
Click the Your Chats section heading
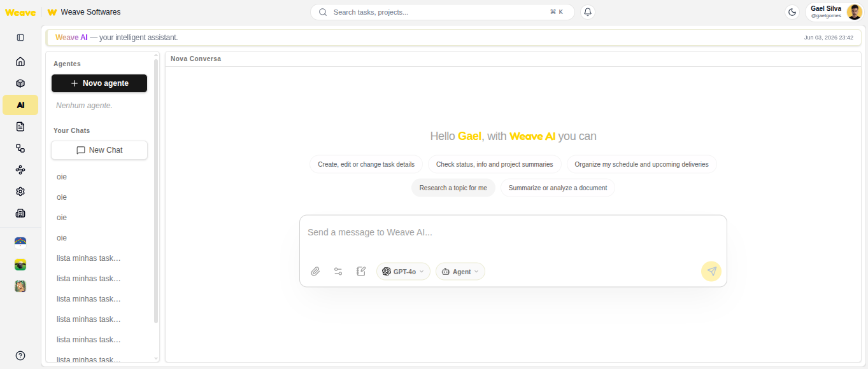pos(72,130)
